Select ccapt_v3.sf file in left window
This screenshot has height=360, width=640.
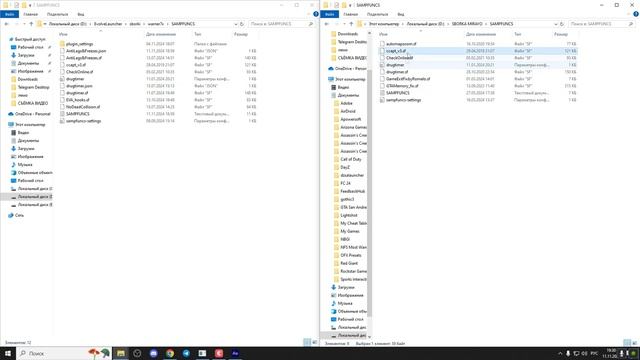pyautogui.click(x=76, y=65)
